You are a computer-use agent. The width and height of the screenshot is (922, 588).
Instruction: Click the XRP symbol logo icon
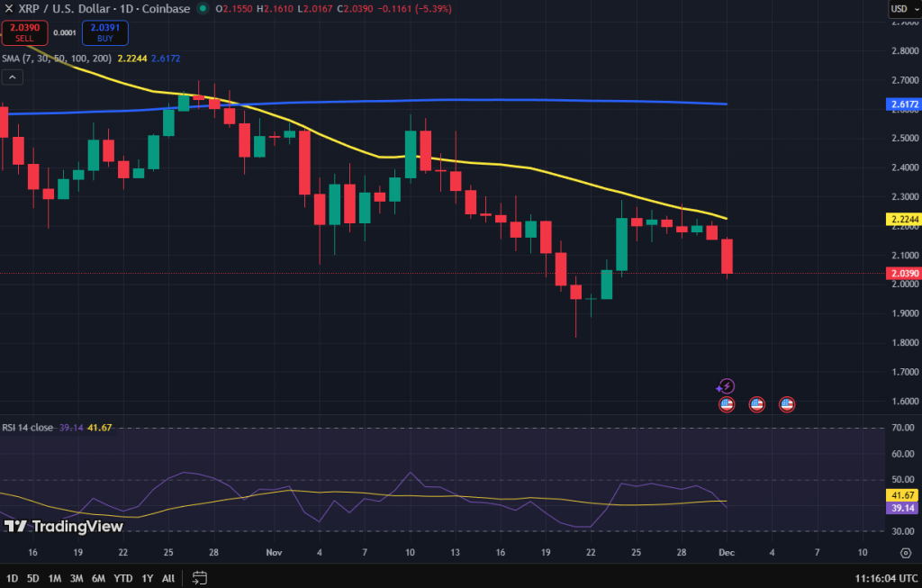pyautogui.click(x=9, y=9)
